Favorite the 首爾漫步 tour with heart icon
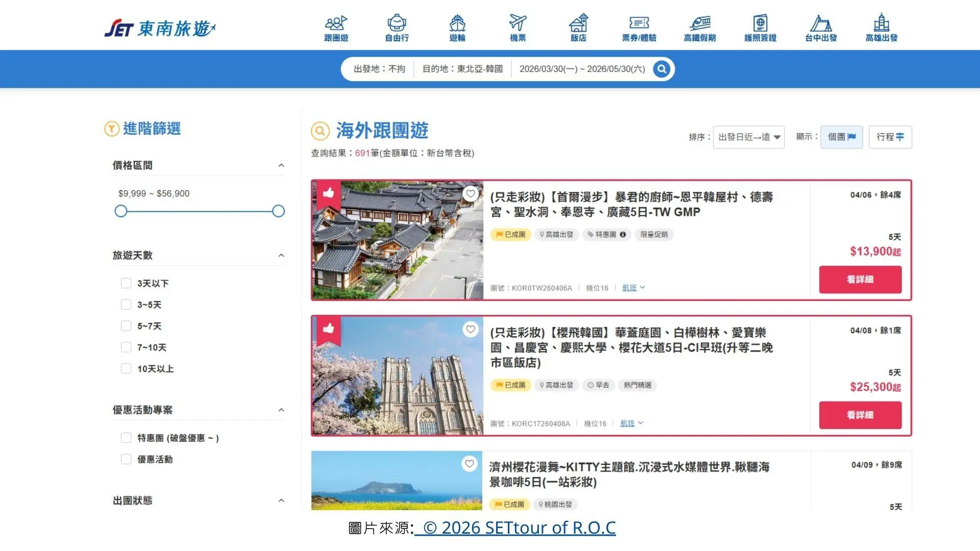The image size is (980, 551). coord(471,193)
